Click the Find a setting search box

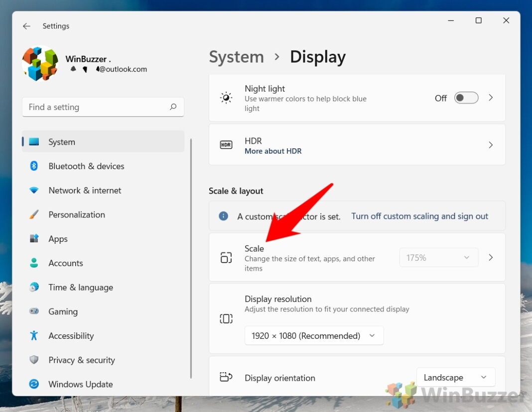[x=103, y=107]
